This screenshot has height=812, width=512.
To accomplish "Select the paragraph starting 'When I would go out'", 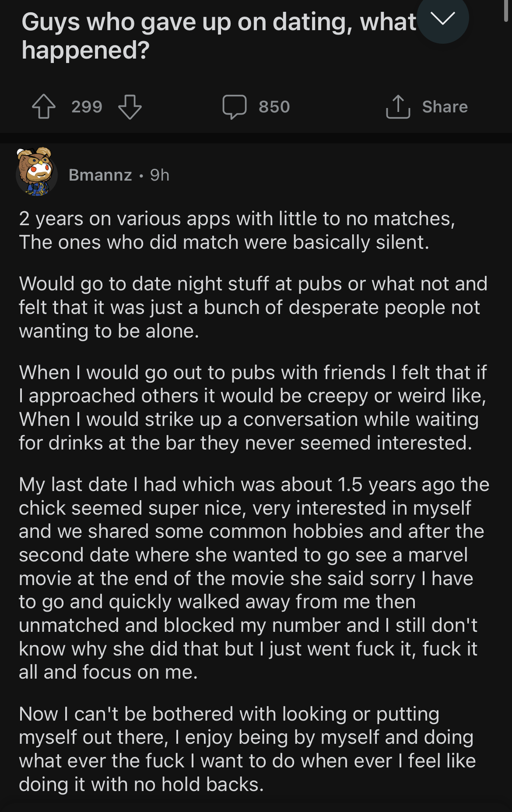I will point(253,408).
